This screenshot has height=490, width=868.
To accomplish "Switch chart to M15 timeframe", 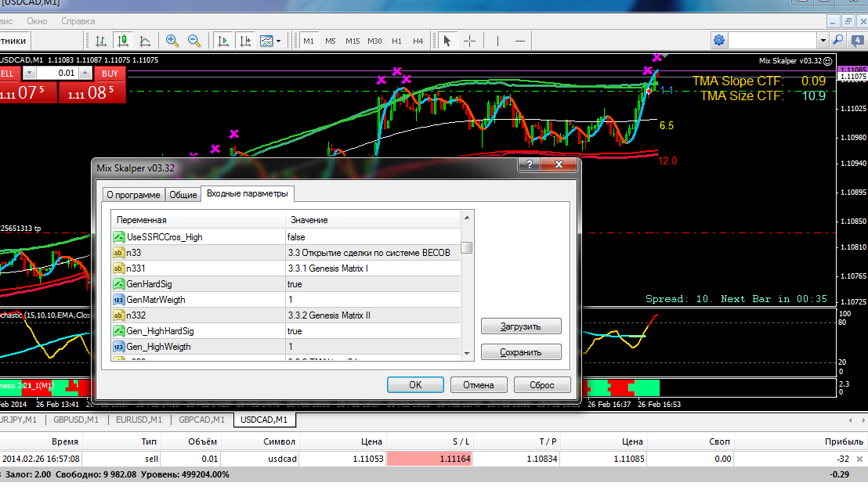I will (353, 41).
